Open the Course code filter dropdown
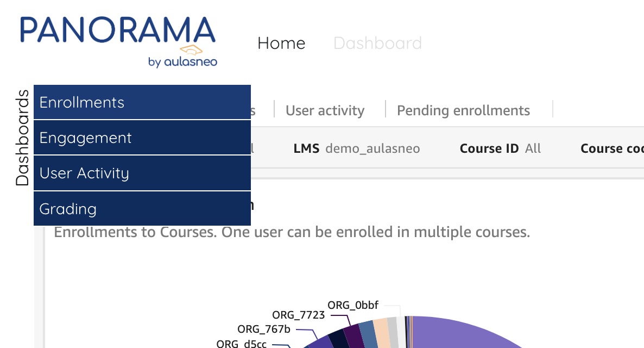Screen dimensions: 644x348 [x=611, y=148]
